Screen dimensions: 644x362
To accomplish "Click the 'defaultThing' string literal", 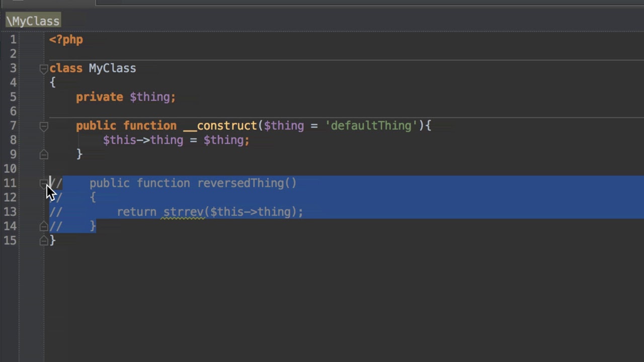I will 371,126.
